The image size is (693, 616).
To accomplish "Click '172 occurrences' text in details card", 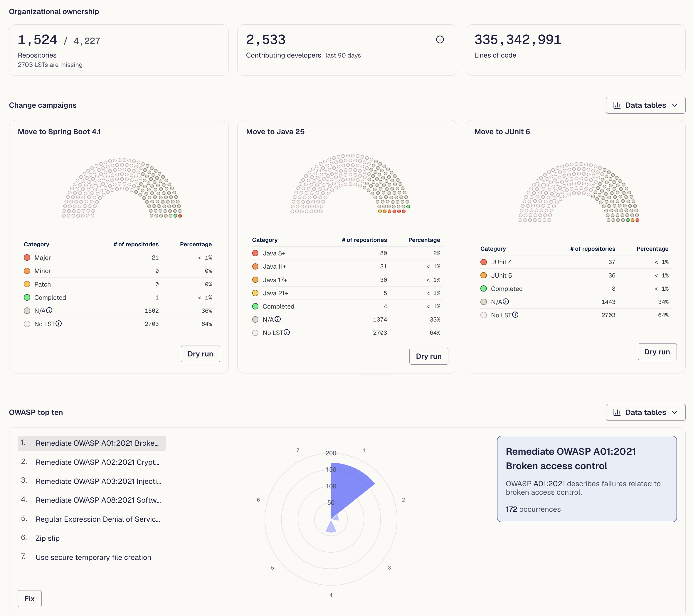I will click(x=533, y=509).
